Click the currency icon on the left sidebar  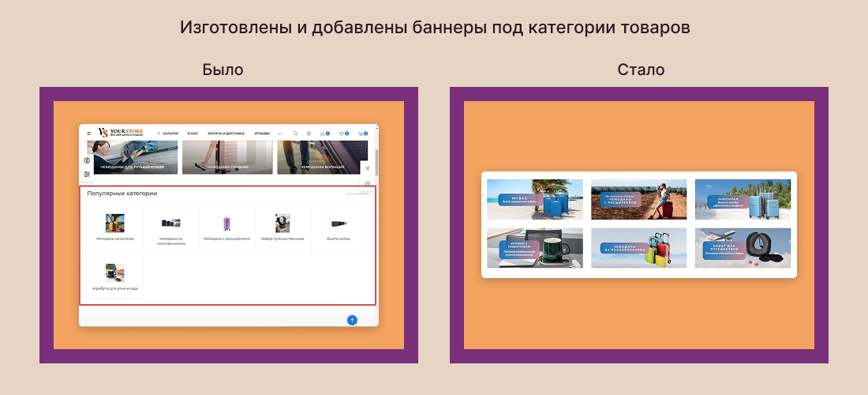click(x=87, y=160)
